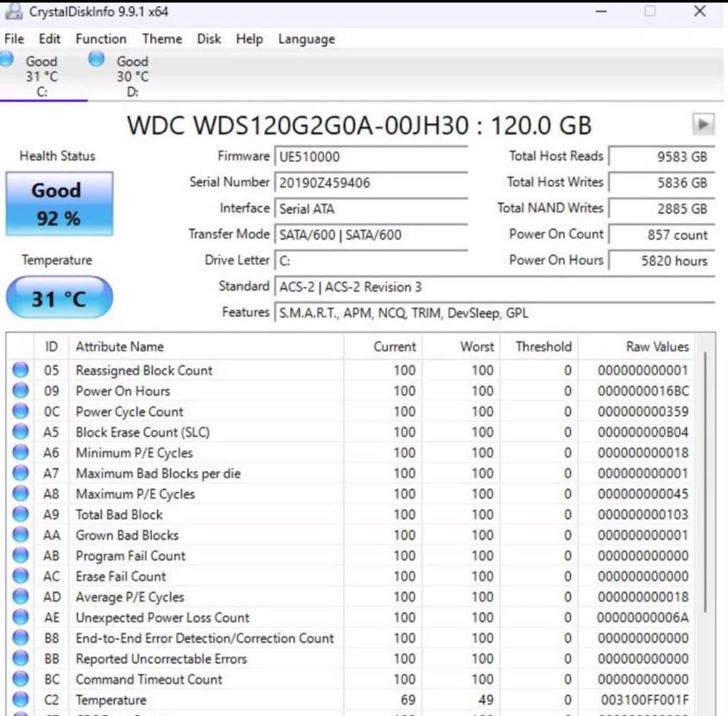Click status icon for Erase Fail Count

click(21, 576)
